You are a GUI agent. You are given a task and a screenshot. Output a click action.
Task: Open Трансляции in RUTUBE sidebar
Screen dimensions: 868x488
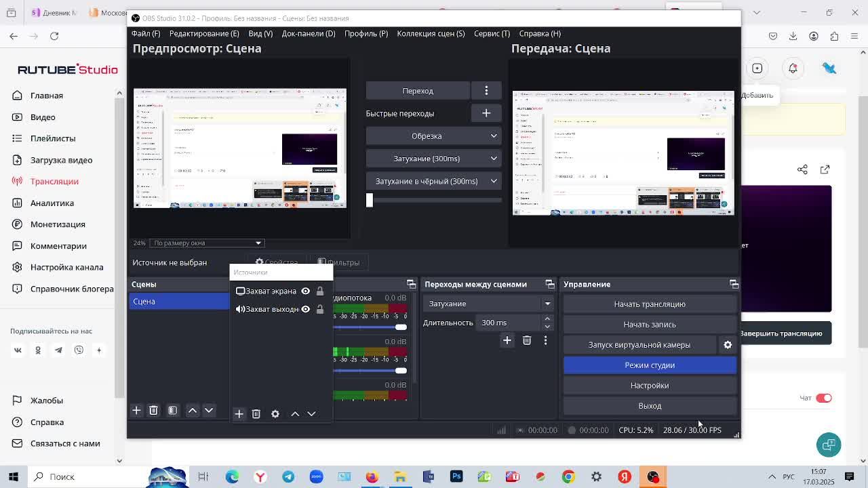click(x=54, y=182)
